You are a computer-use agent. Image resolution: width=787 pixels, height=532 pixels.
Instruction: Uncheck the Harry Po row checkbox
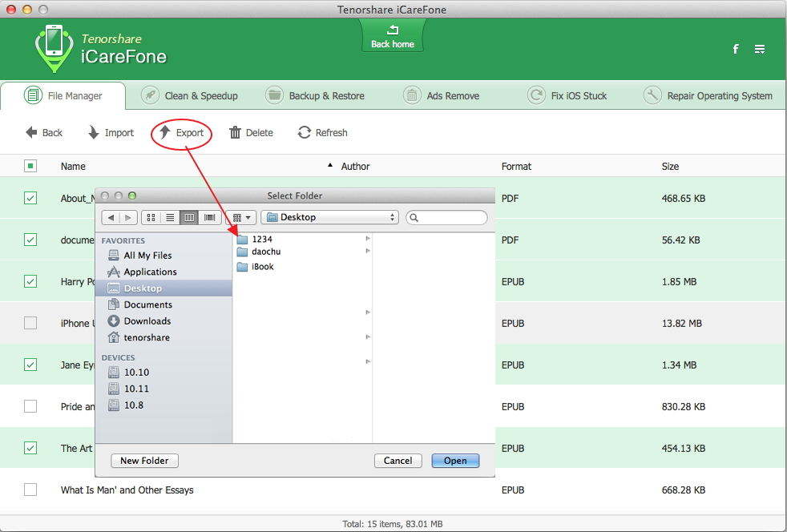(30, 281)
